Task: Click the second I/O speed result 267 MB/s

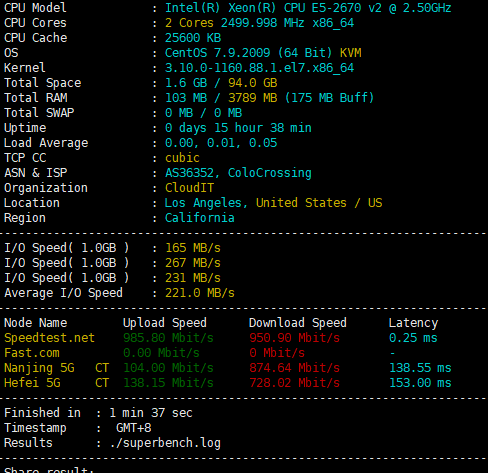Action: click(x=193, y=263)
